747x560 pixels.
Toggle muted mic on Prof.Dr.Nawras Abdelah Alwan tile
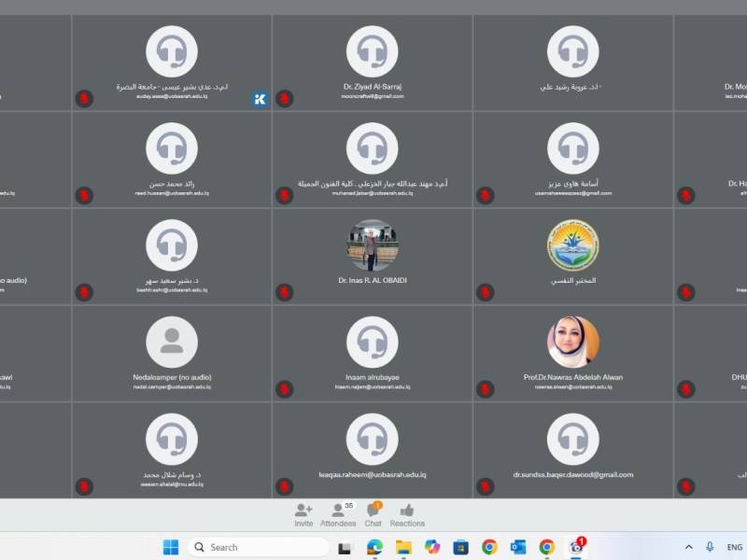pos(486,389)
